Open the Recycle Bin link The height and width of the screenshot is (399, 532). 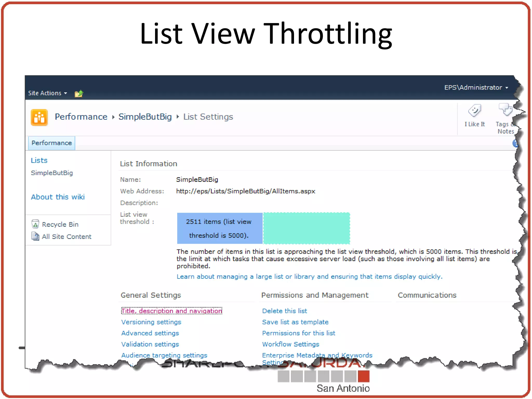[x=60, y=224]
